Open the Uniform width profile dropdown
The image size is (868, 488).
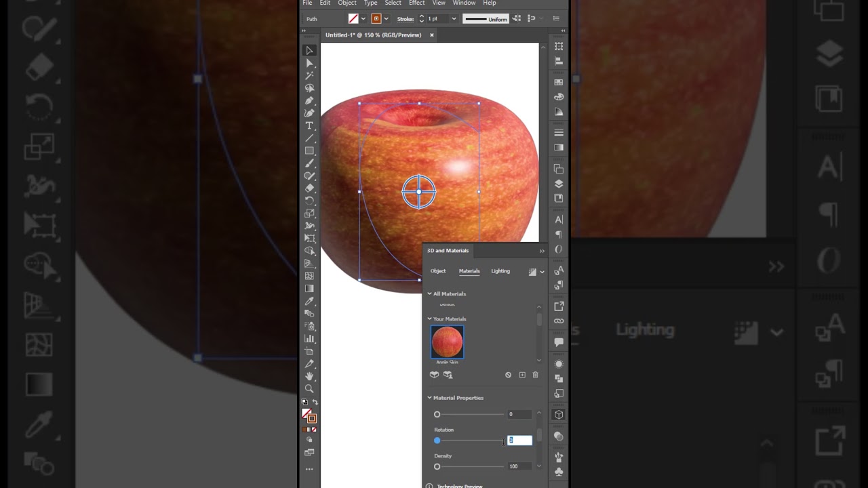coord(486,19)
